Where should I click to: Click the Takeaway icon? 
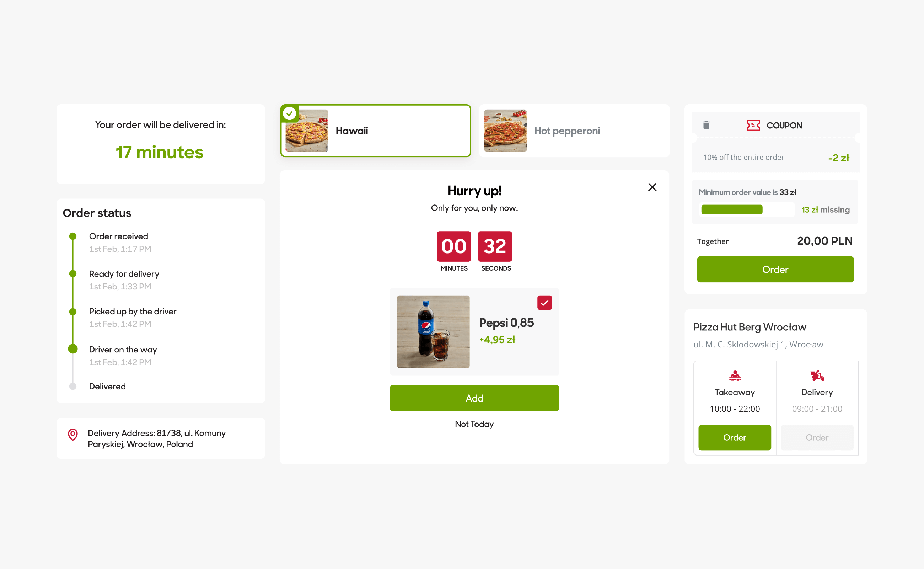[735, 375]
